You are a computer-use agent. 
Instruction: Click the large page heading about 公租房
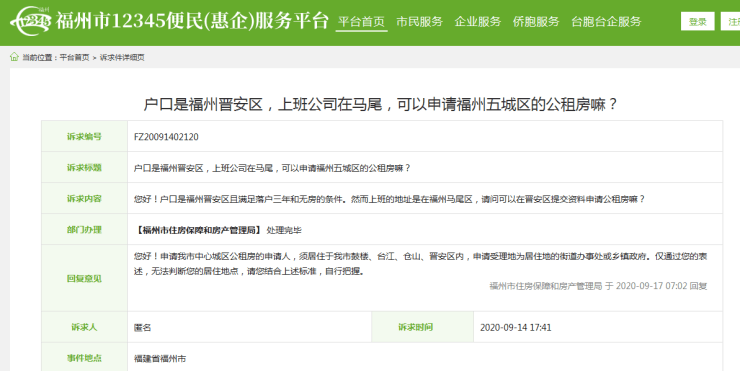380,104
